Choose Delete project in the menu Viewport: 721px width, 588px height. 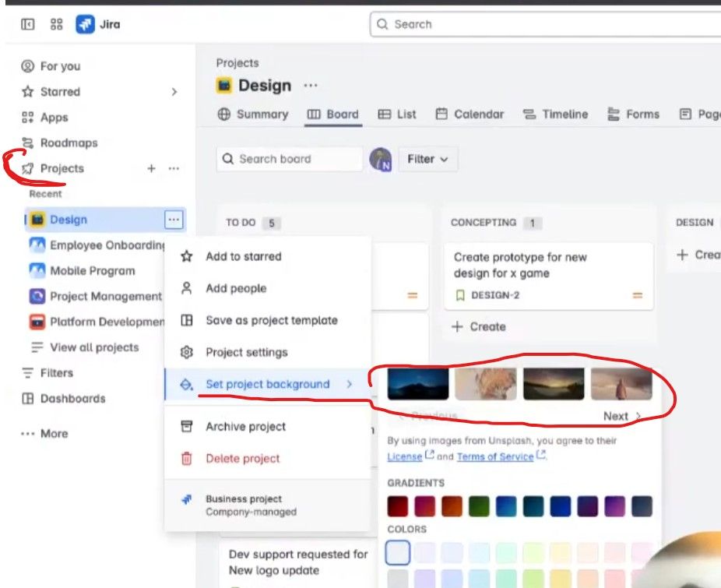(268, 459)
